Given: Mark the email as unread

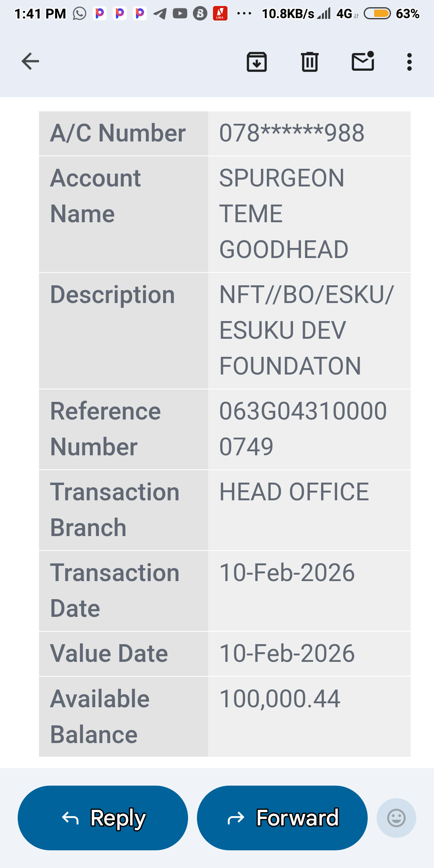Looking at the screenshot, I should (x=363, y=61).
